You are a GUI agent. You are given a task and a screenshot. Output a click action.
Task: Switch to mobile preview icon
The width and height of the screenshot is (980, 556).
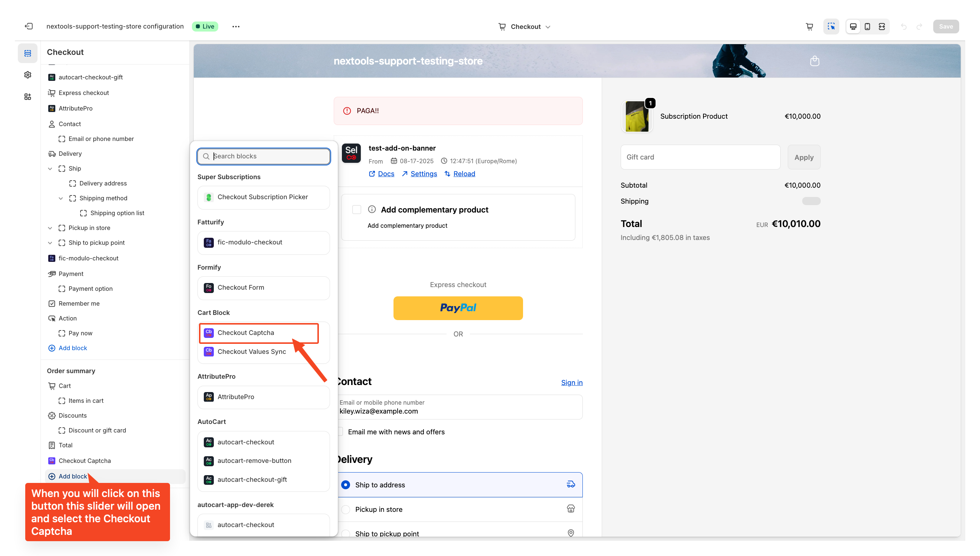point(867,26)
